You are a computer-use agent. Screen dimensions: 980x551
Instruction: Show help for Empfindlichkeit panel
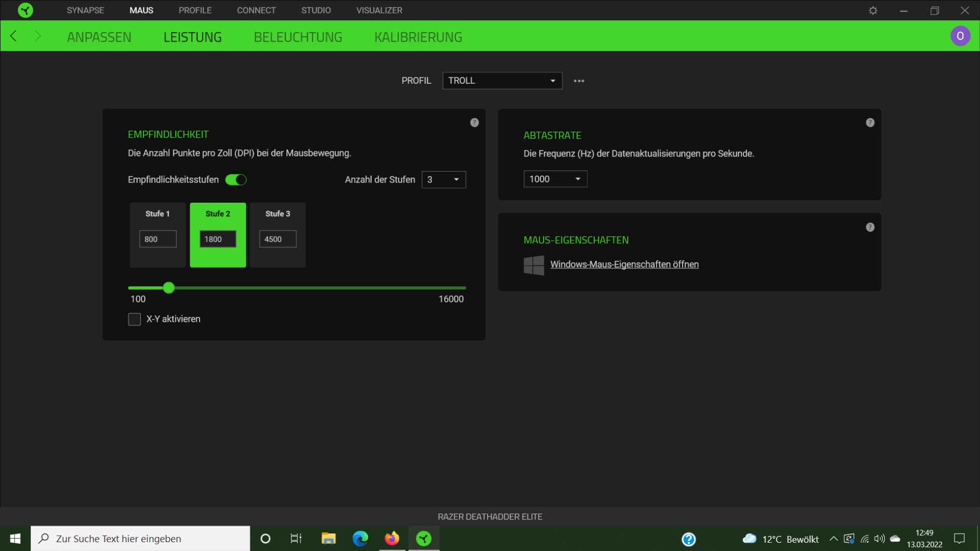point(474,123)
